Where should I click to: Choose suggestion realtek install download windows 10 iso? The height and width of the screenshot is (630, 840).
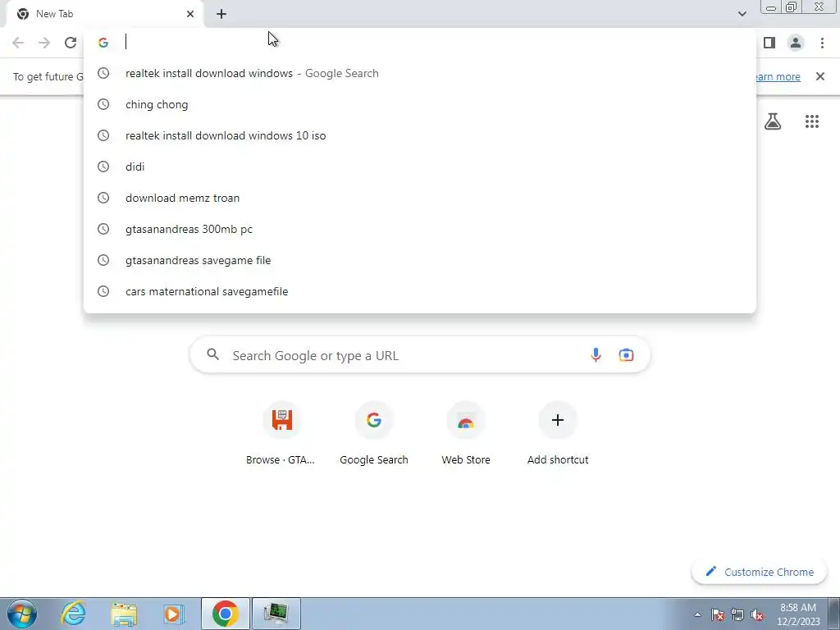[x=420, y=135]
